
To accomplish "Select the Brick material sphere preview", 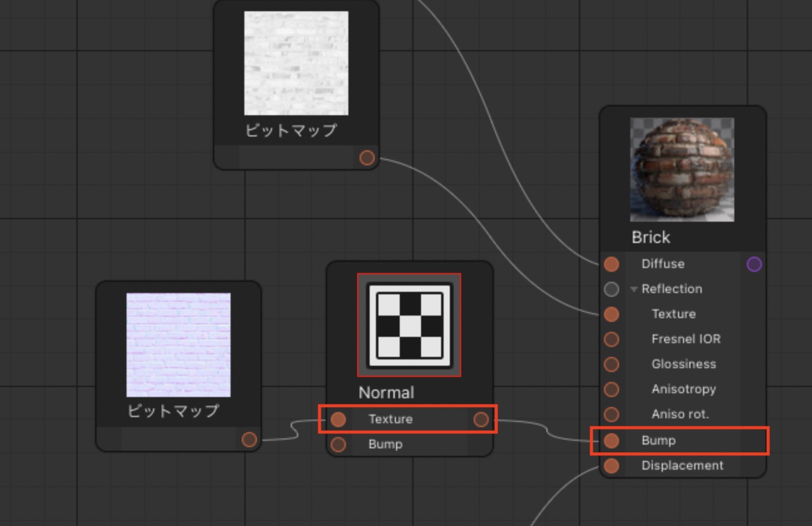I will 682,170.
